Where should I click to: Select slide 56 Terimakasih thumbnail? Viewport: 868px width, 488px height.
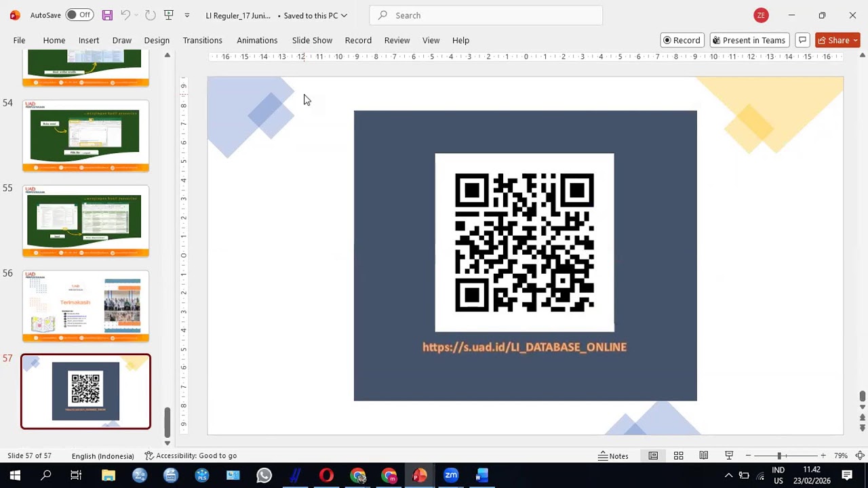(x=85, y=306)
